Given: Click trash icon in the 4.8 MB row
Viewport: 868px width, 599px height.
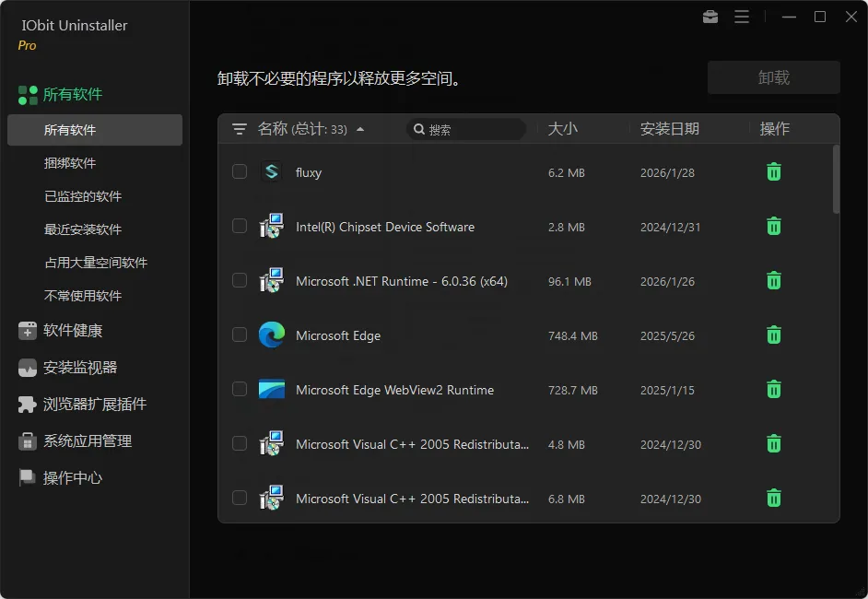Looking at the screenshot, I should point(774,443).
